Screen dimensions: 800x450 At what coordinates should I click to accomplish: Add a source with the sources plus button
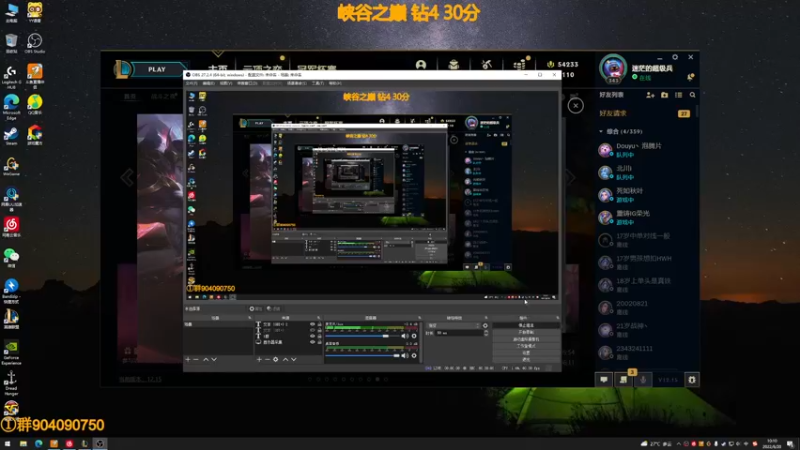(259, 360)
